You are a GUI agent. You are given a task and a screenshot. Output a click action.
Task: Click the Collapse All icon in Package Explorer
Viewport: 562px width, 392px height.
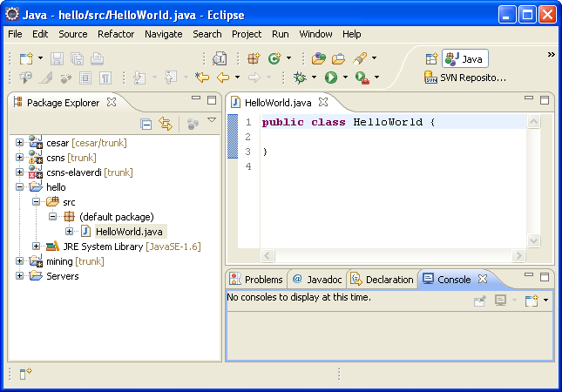(146, 125)
